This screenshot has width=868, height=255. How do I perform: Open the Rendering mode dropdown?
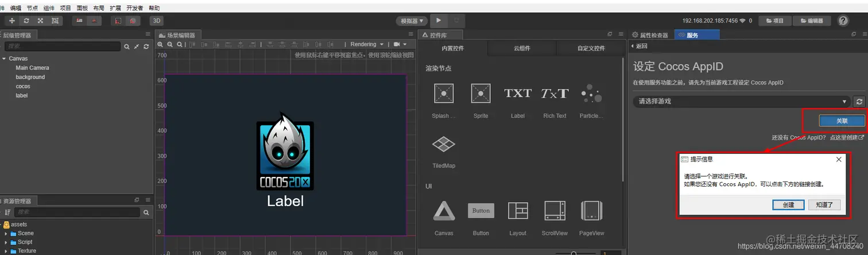click(x=367, y=44)
